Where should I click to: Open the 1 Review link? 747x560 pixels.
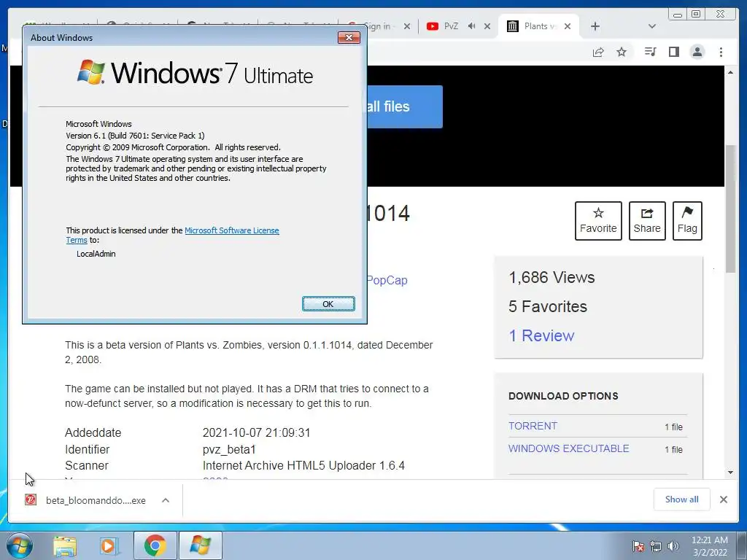click(x=541, y=335)
